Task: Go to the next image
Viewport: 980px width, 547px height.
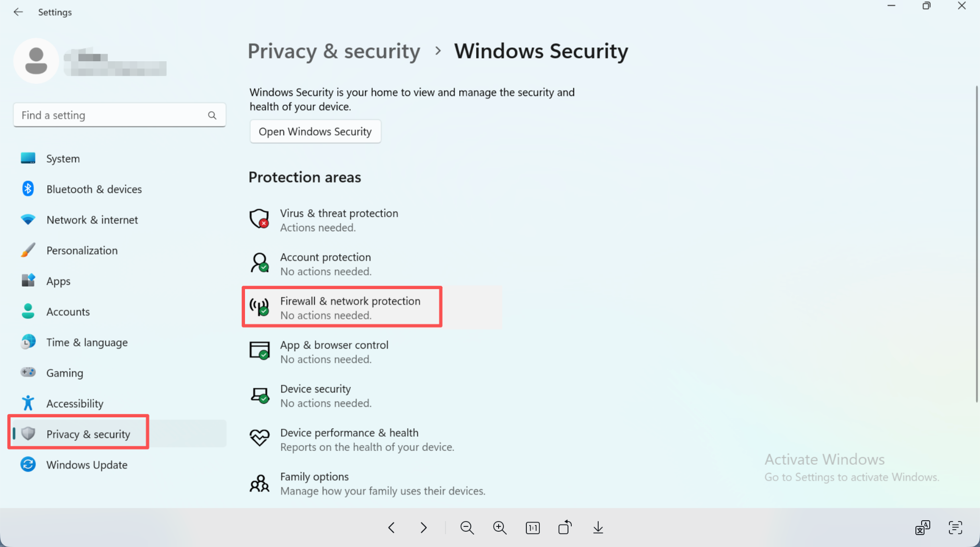Action: tap(423, 527)
